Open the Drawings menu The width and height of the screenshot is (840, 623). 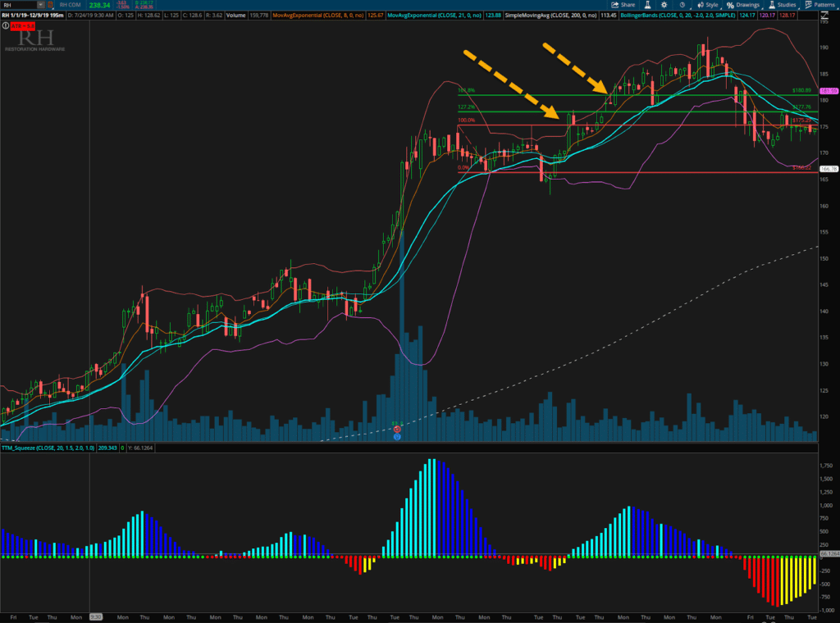click(743, 5)
